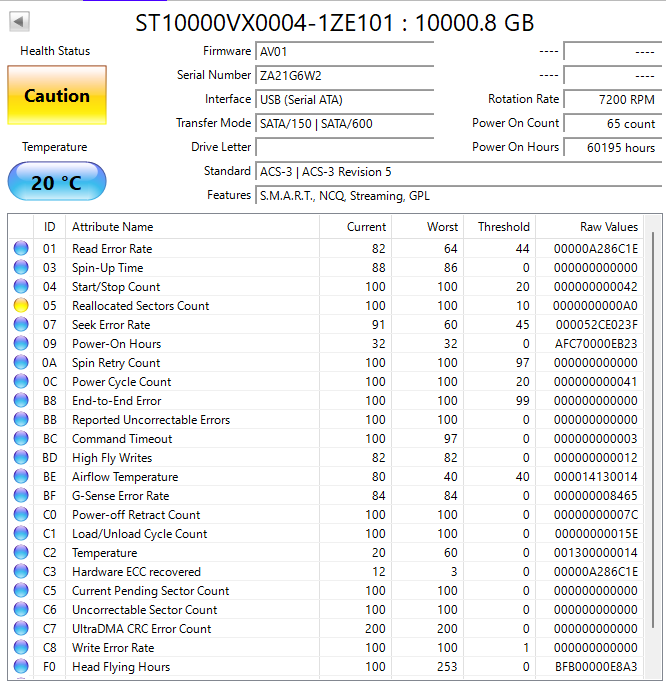
Task: Select the Serial Number field ZA21G6W2
Action: coord(345,76)
